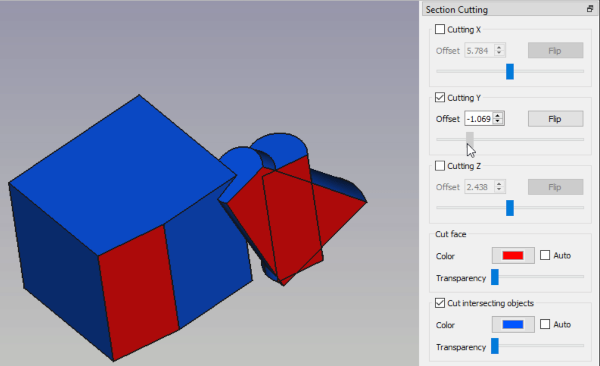Viewport: 600px width, 366px height.
Task: Flip the Cutting Y direction
Action: click(556, 119)
